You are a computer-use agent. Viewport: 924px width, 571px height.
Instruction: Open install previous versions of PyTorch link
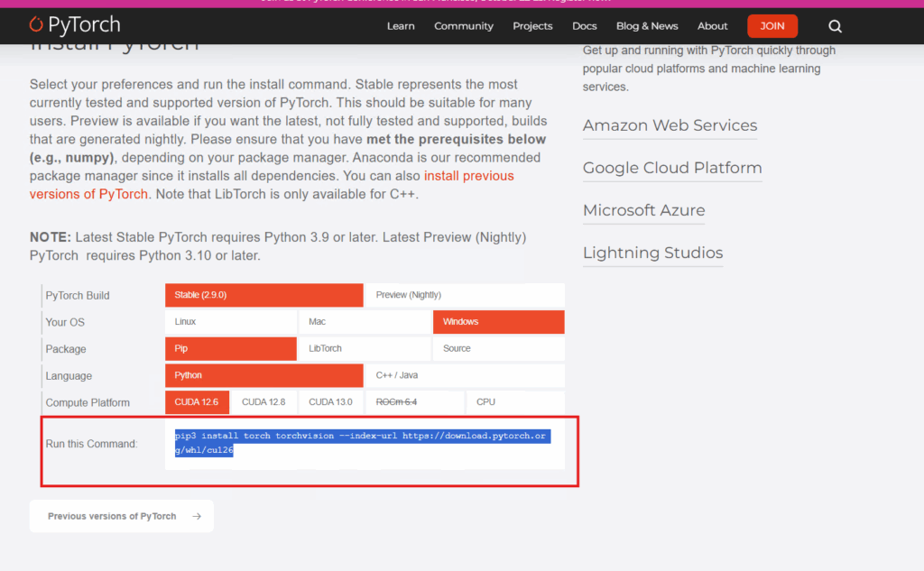coord(468,176)
